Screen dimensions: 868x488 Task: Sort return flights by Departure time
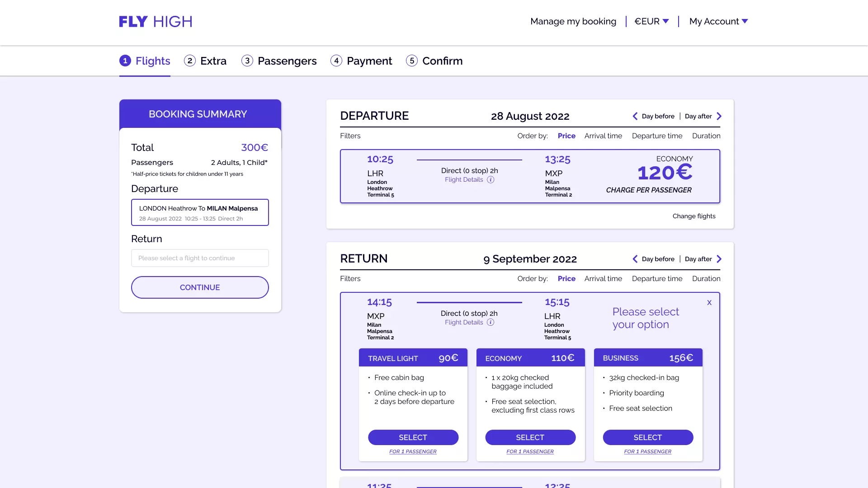point(657,279)
